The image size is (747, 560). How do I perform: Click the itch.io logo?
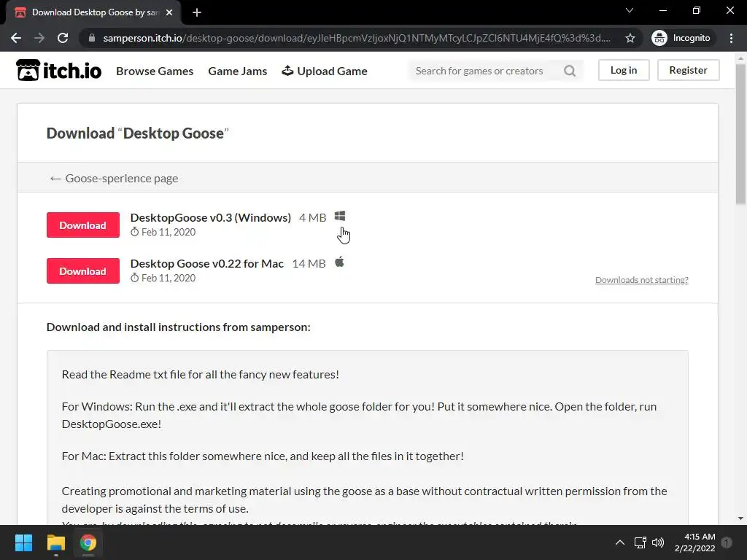(58, 71)
